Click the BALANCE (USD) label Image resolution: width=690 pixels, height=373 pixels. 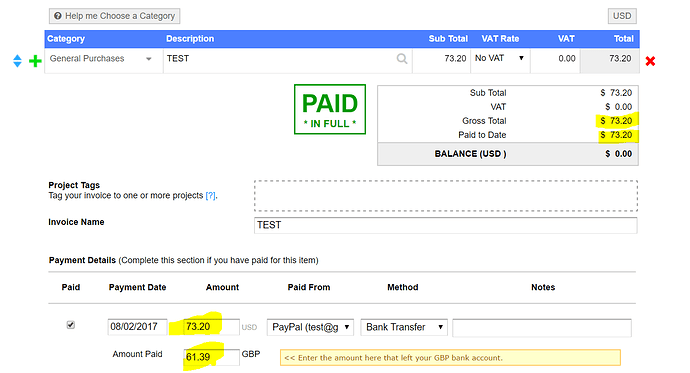point(470,154)
